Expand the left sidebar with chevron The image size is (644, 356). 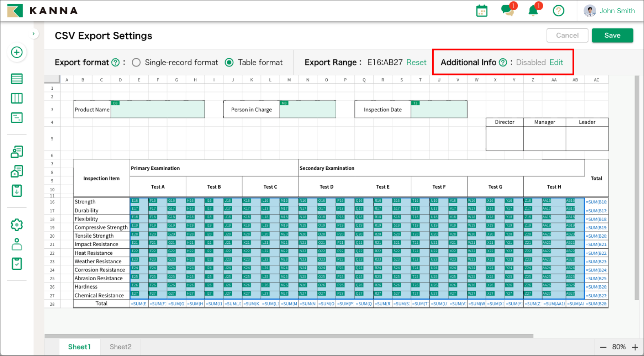[33, 34]
